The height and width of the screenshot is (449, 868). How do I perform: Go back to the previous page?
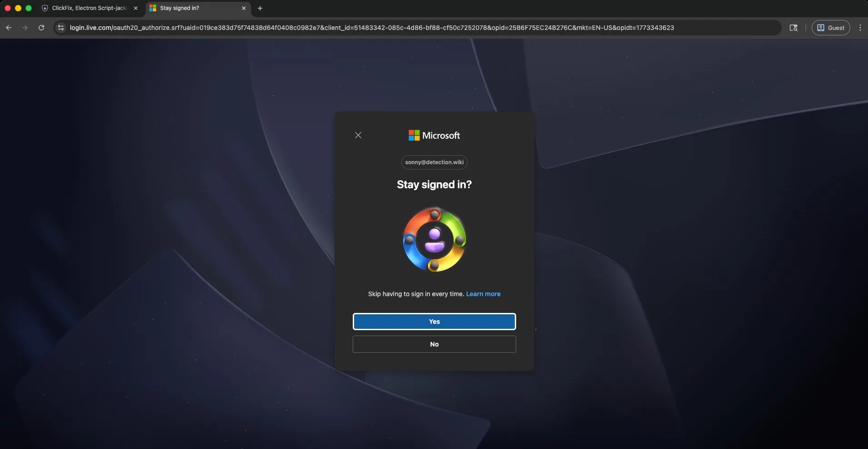pos(9,28)
